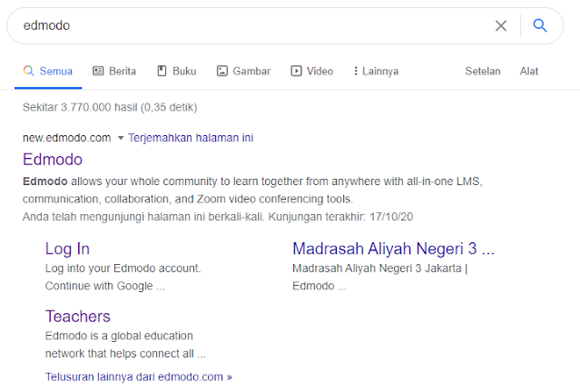Viewport: 580px width, 392px height.
Task: Click Telusuran lainnya dari edmodo.com link
Action: coord(139,377)
